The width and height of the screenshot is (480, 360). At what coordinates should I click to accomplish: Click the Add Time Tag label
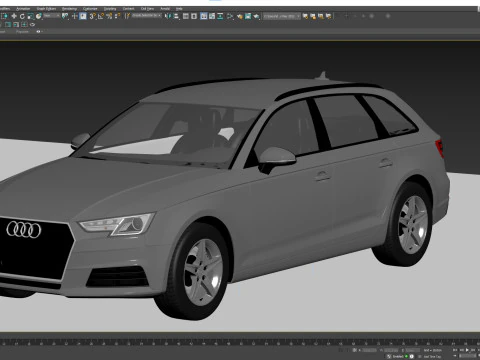click(432, 357)
